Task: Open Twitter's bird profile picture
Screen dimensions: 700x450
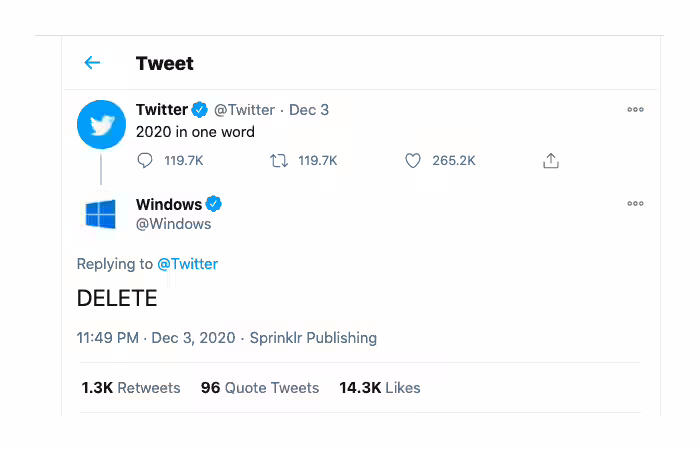Action: pyautogui.click(x=101, y=125)
